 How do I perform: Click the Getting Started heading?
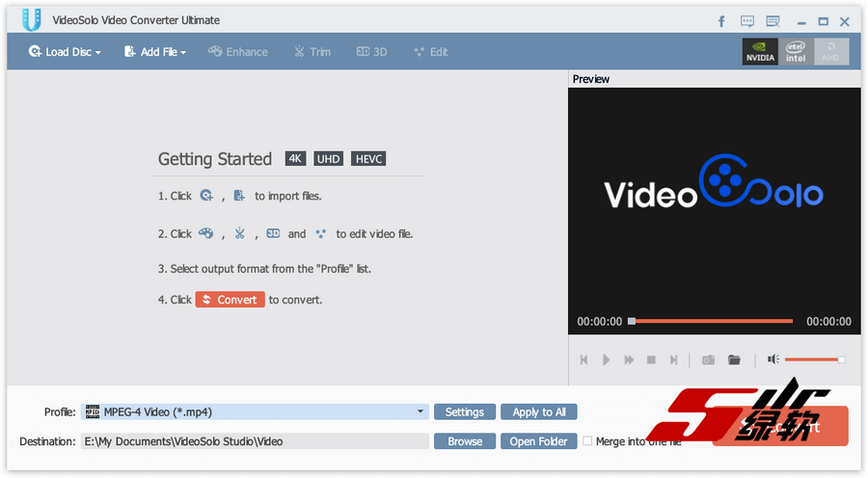click(x=215, y=159)
